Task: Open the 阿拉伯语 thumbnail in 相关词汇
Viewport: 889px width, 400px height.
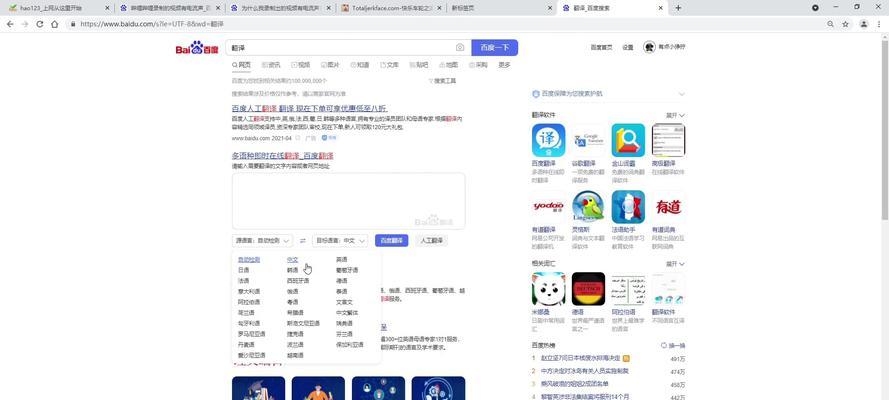Action: coord(628,289)
